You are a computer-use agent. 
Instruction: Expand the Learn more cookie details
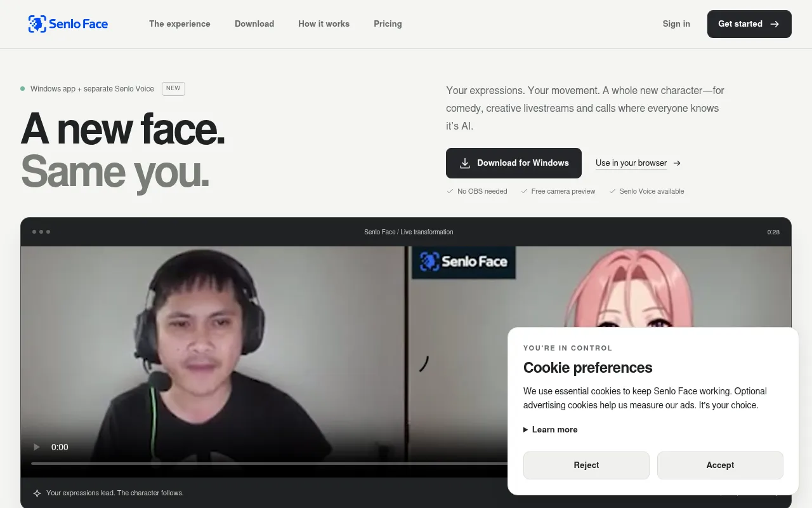point(551,430)
